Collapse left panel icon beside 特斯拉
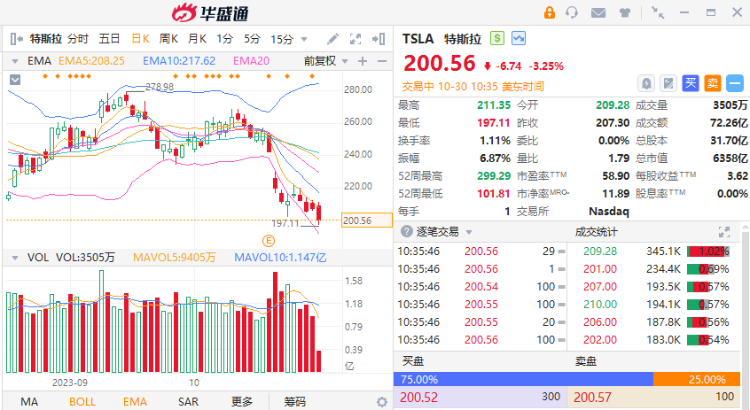 point(17,39)
